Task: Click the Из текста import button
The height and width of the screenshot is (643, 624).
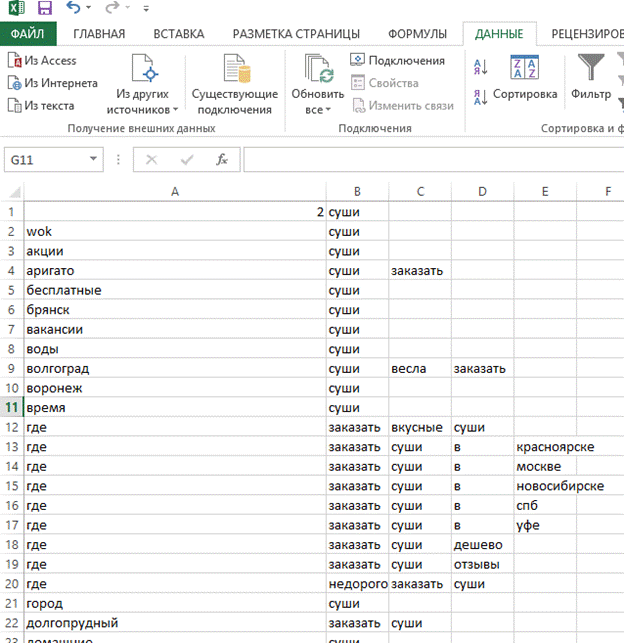Action: [41, 105]
